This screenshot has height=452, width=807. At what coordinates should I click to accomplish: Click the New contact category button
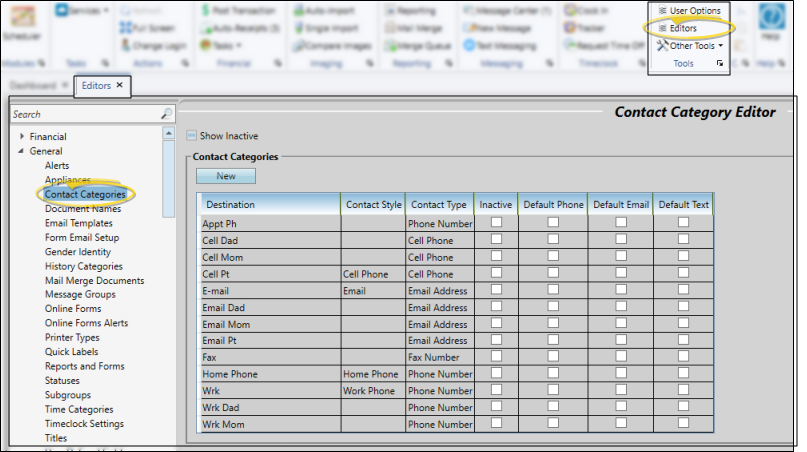coord(226,176)
